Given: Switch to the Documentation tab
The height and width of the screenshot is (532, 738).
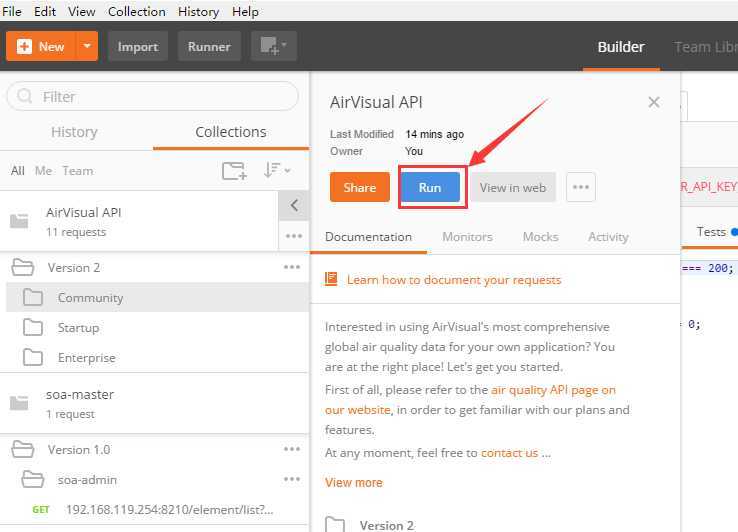Looking at the screenshot, I should pyautogui.click(x=369, y=237).
